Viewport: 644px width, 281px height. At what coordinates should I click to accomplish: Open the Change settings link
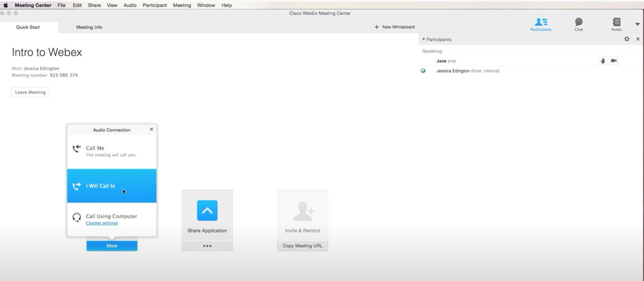pyautogui.click(x=102, y=223)
